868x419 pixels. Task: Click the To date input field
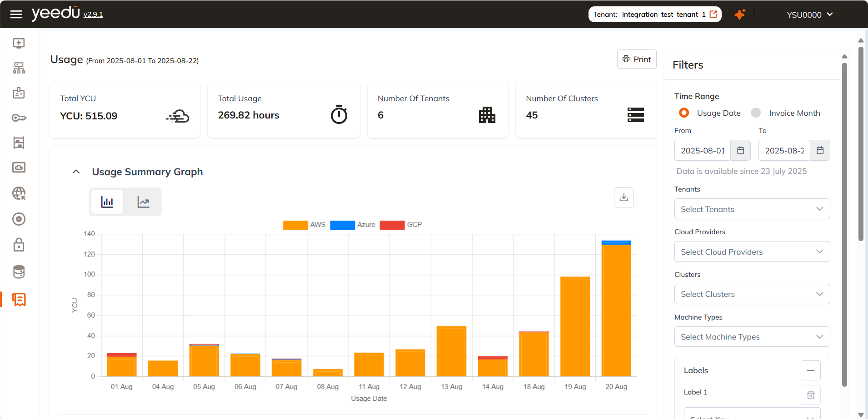[784, 151]
